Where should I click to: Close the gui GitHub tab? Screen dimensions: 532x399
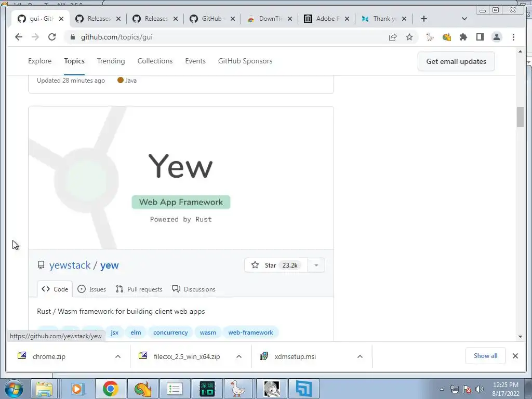pos(61,19)
